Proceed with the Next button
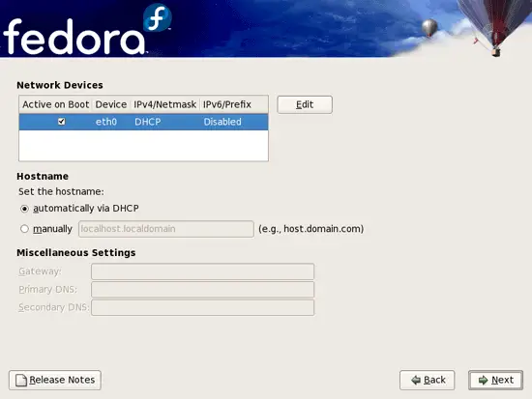The image size is (532, 399). (495, 380)
